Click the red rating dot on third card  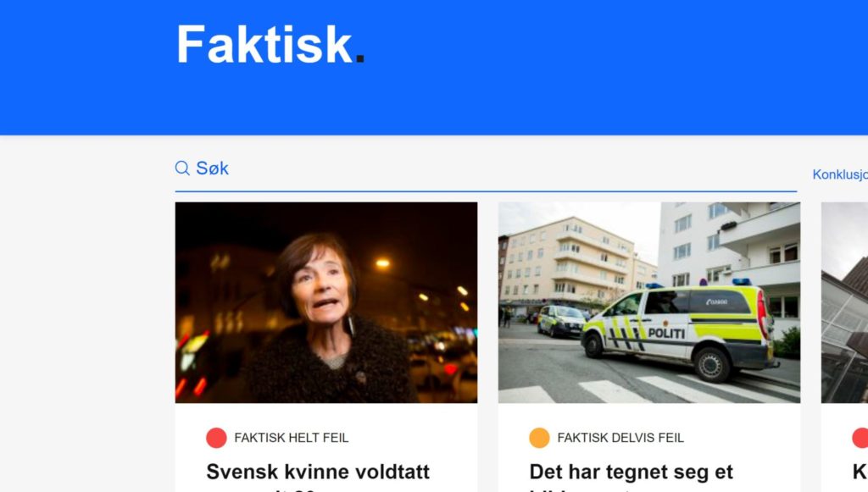860,438
